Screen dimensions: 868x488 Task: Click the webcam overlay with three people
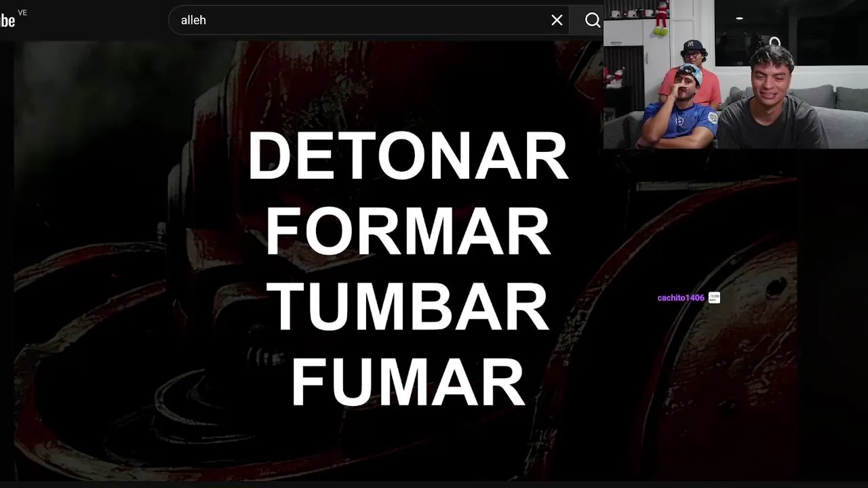pyautogui.click(x=736, y=74)
